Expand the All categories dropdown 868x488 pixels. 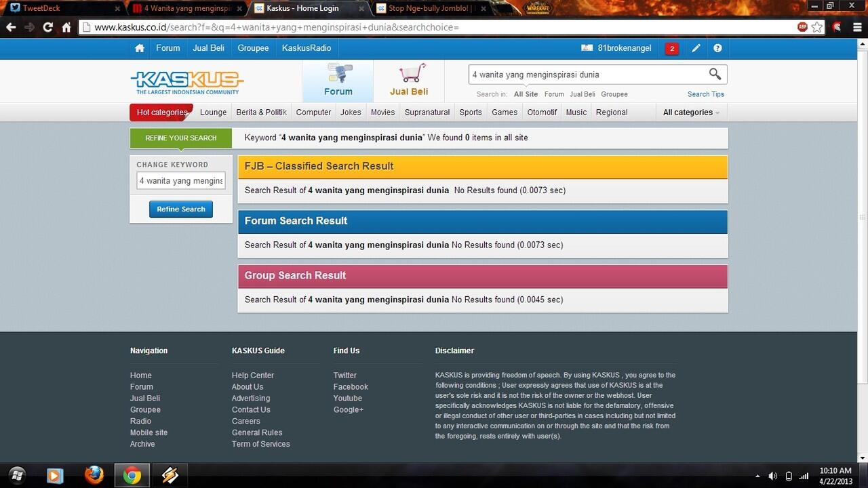[691, 113]
